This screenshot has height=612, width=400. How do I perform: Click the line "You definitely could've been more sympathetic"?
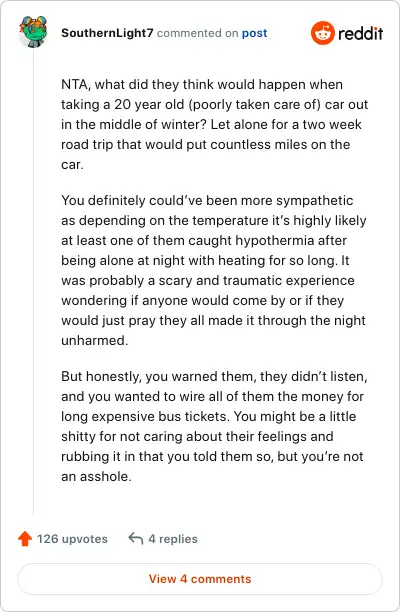[207, 201]
